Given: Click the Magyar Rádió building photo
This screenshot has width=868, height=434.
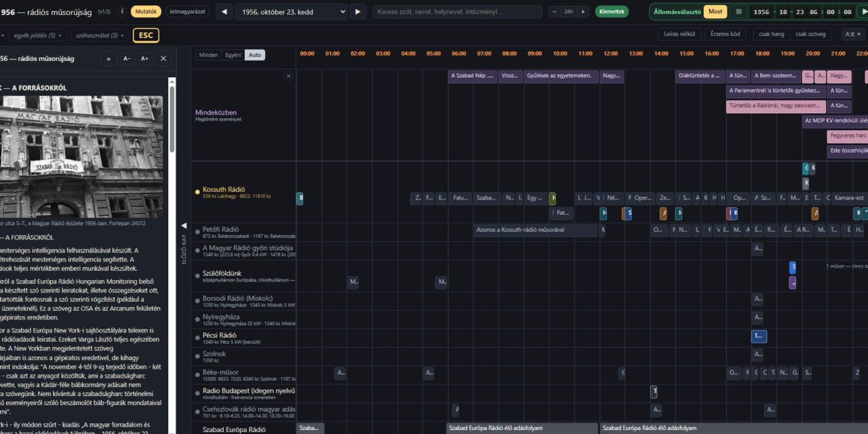Looking at the screenshot, I should [x=81, y=157].
